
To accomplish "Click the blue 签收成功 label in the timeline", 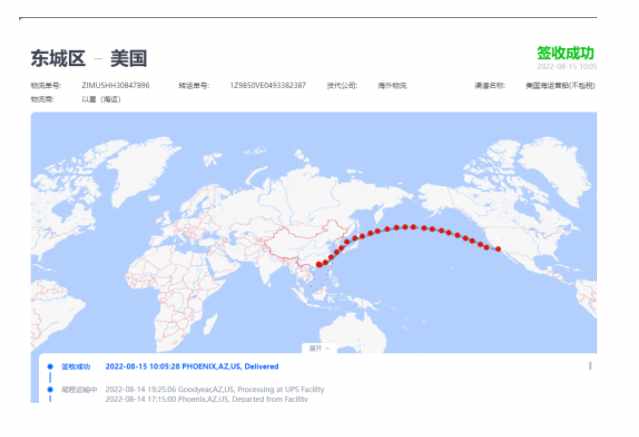I will (76, 366).
